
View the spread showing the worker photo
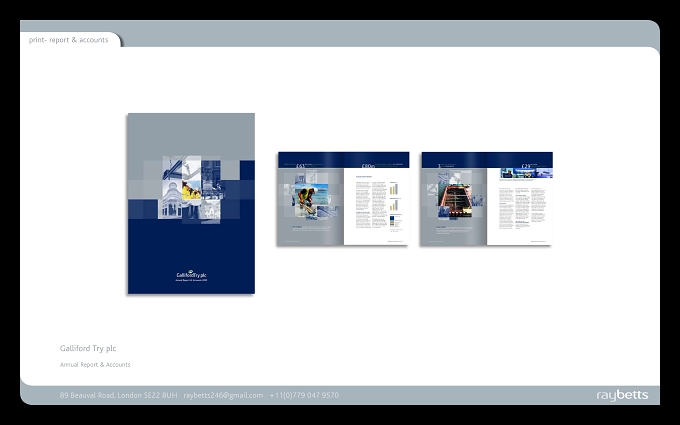click(343, 199)
